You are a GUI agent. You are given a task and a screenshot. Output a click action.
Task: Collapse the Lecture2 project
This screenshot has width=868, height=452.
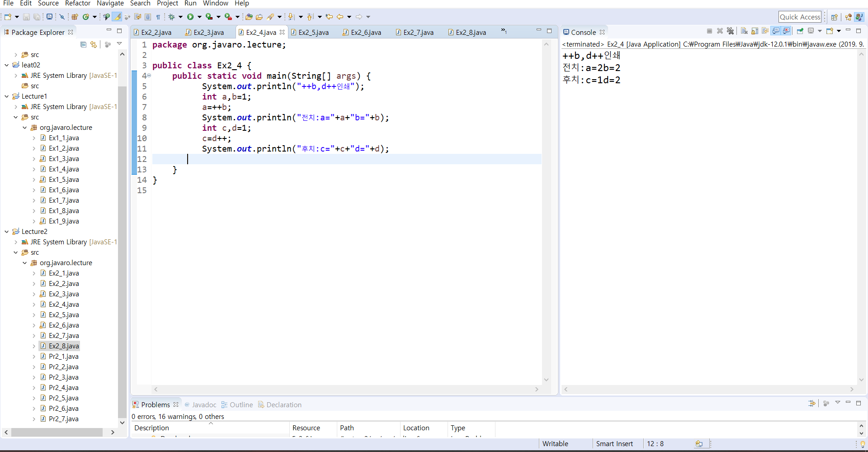point(7,232)
